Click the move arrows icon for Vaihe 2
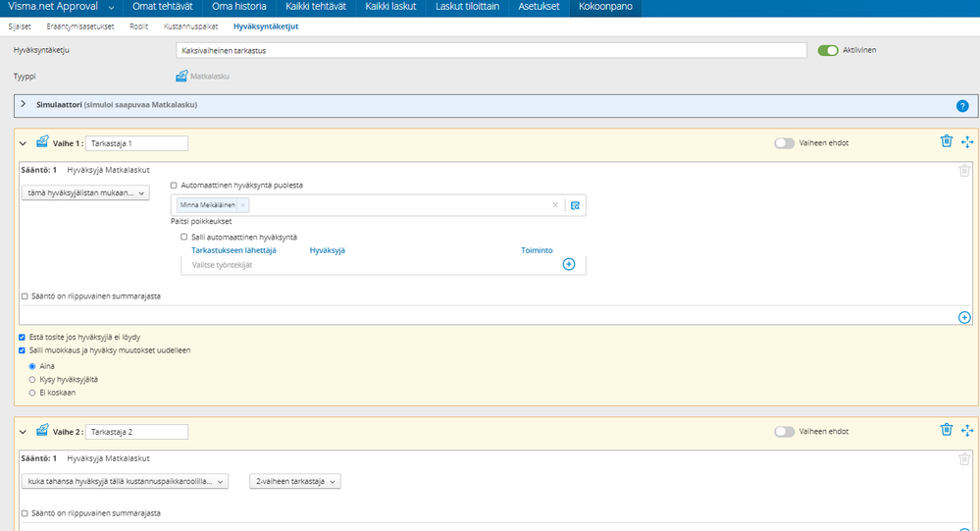 tap(967, 430)
